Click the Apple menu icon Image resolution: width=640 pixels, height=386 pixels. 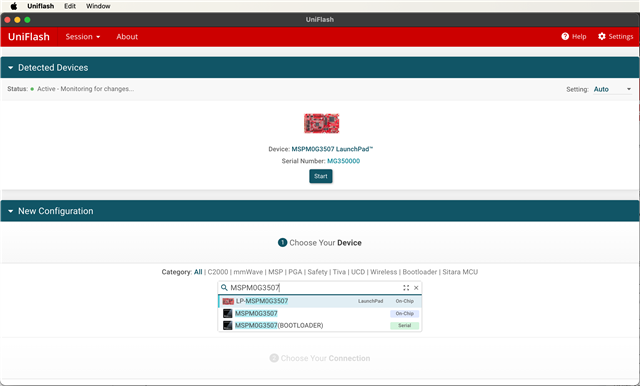[x=13, y=6]
